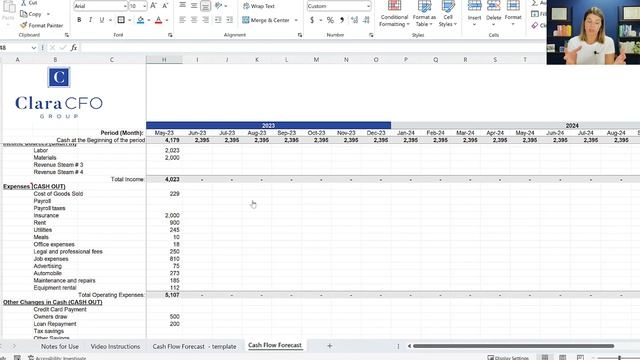Open the Font dialog launcher
Viewport: 640px width, 360px height.
point(170,35)
